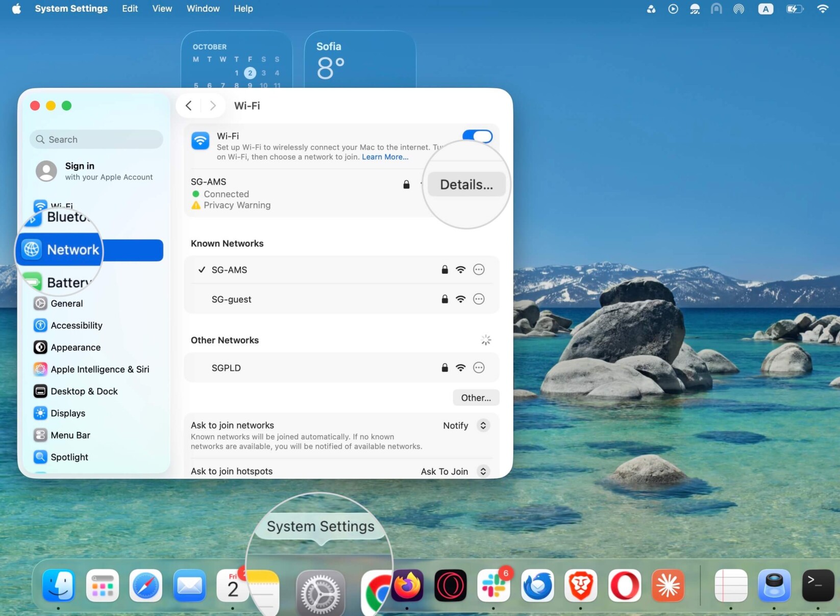
Task: Click the battery icon in menu bar
Action: click(x=795, y=9)
